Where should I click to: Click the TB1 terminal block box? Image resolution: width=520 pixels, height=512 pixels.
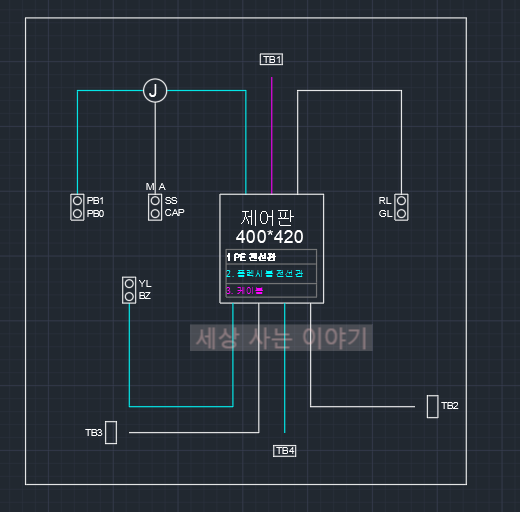coord(271,59)
